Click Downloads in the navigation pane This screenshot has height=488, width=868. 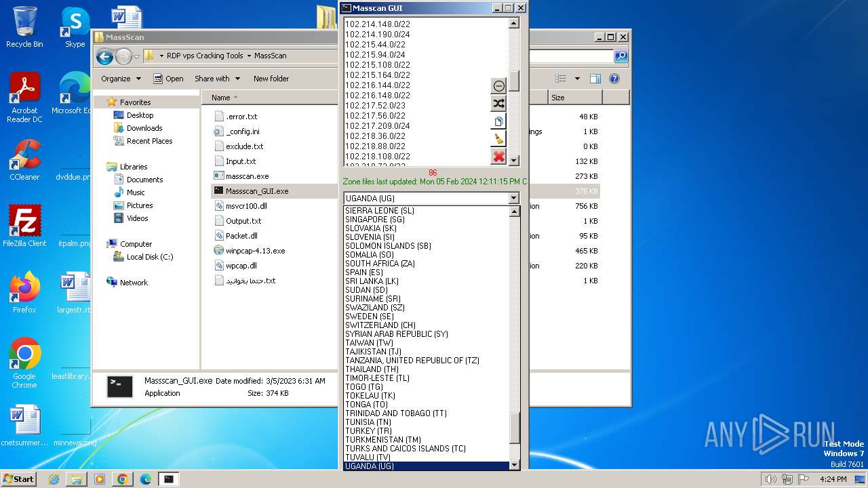pos(138,128)
